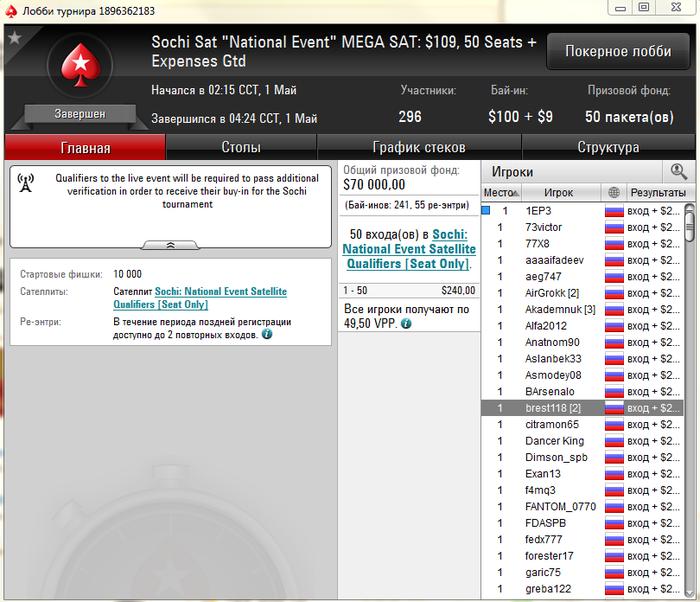Sort players by Место column
700x602 pixels.
[x=501, y=192]
